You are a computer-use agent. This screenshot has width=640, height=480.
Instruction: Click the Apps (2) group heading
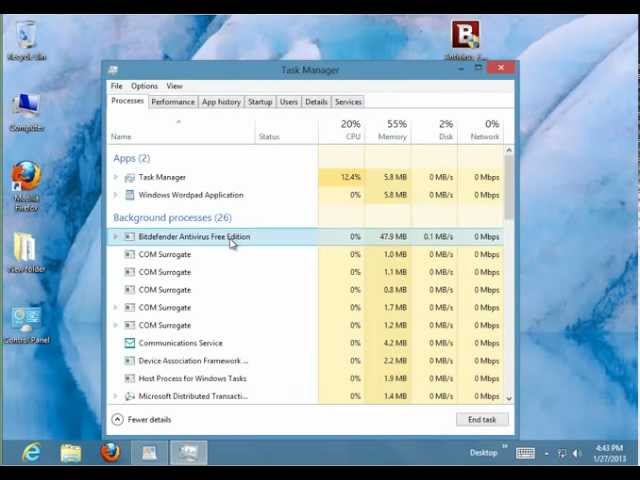[x=131, y=158]
